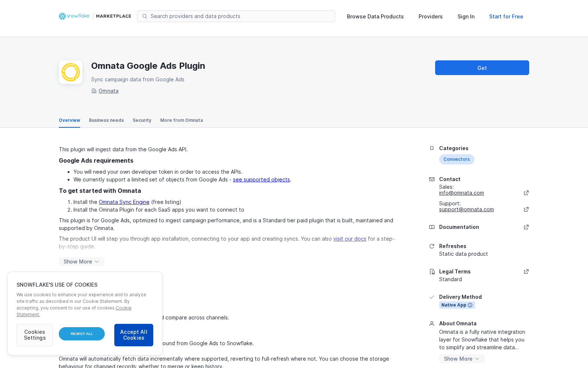Click REJECT ALL cookies button

tap(82, 334)
